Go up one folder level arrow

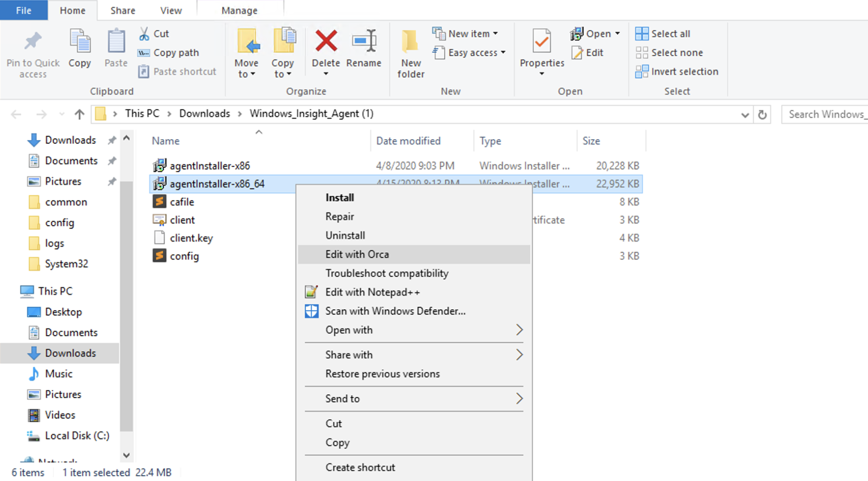click(79, 114)
